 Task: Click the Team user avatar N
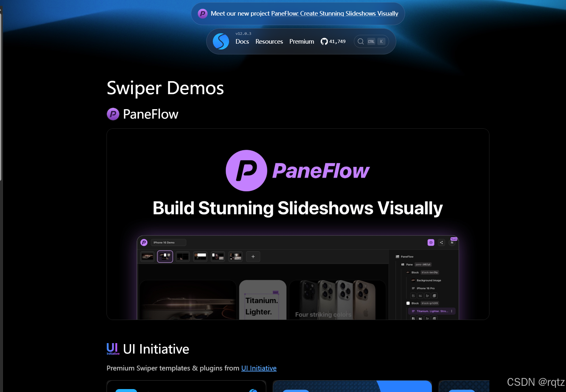tap(452, 242)
